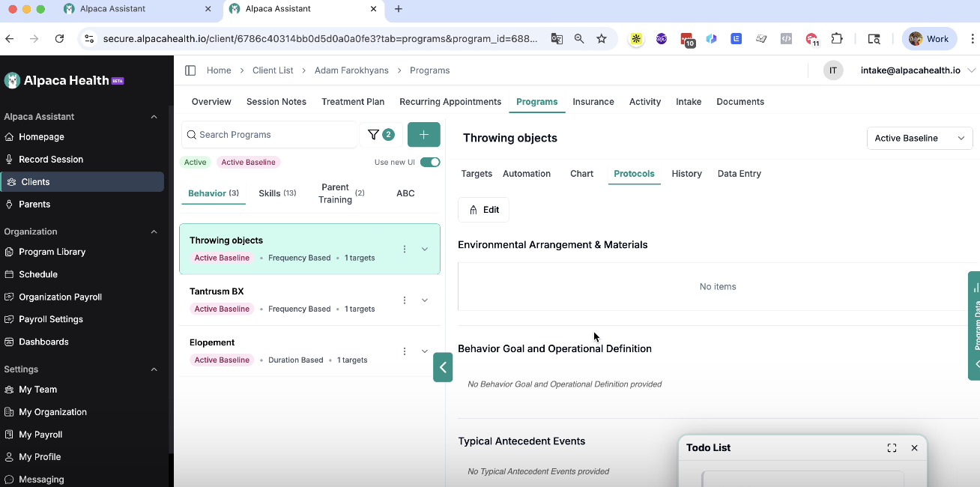This screenshot has height=487, width=980.
Task: Open My Profile in sidebar
Action: pyautogui.click(x=40, y=457)
